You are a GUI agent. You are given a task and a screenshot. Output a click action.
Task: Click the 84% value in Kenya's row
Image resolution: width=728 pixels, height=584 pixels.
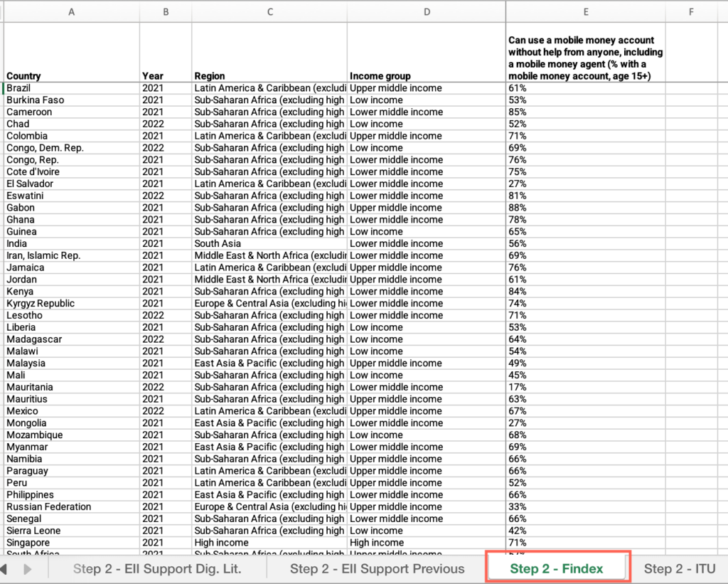click(x=586, y=292)
